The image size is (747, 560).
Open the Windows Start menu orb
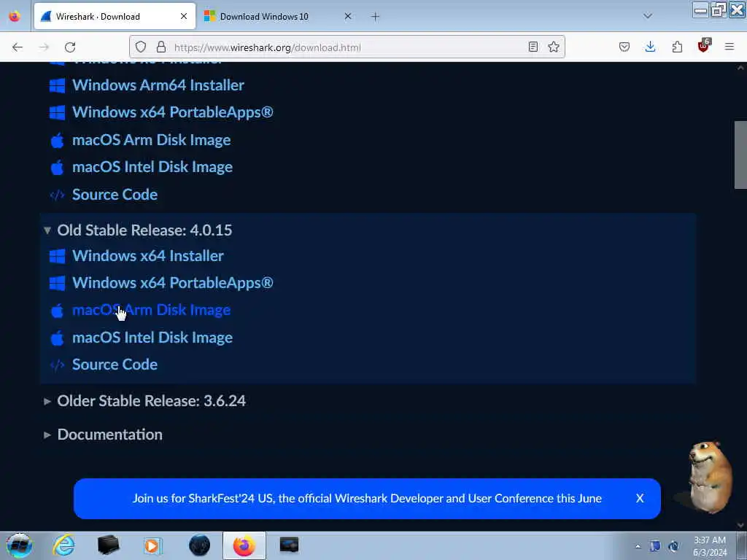pos(19,545)
